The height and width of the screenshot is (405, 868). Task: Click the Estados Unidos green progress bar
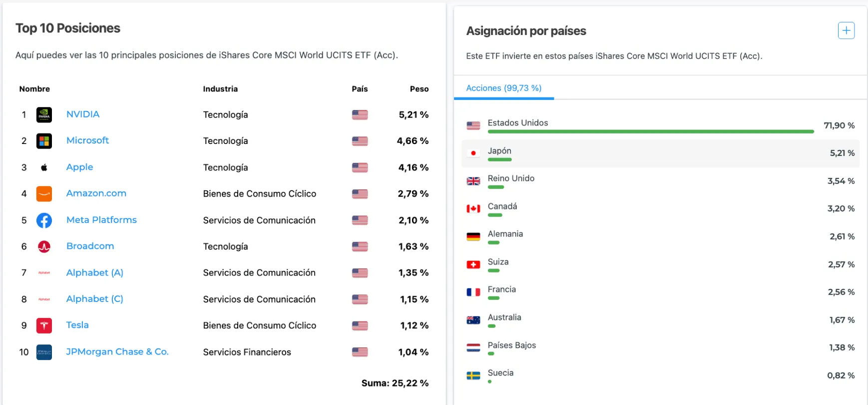[650, 131]
